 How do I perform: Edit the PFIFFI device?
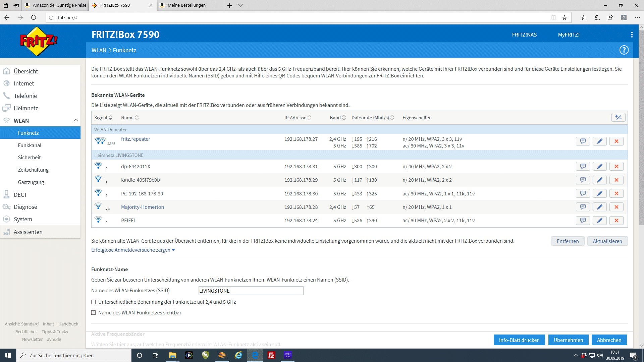(x=600, y=220)
